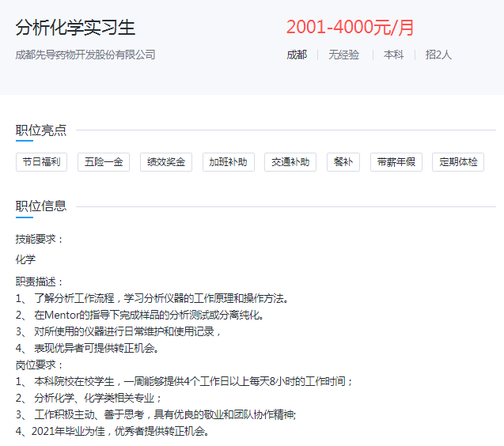Select the 职位亮点 section heading
This screenshot has height=446, width=504.
click(x=41, y=130)
